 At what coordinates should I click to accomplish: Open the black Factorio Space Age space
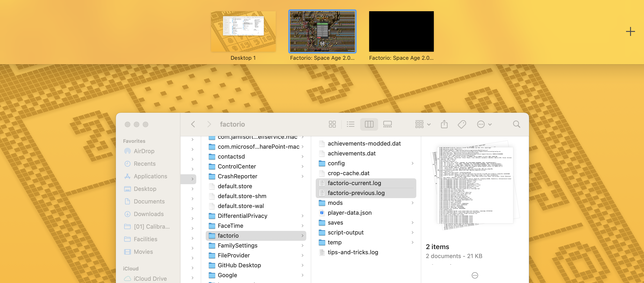point(401,31)
